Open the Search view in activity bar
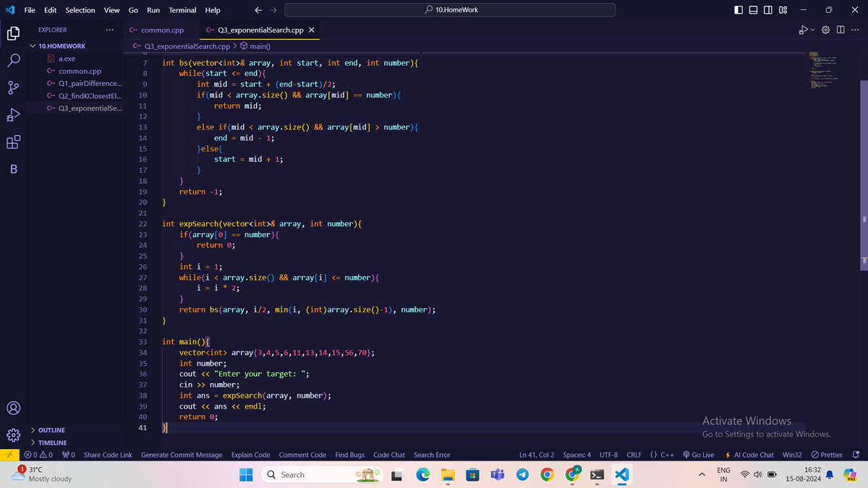The height and width of the screenshot is (488, 868). (13, 60)
